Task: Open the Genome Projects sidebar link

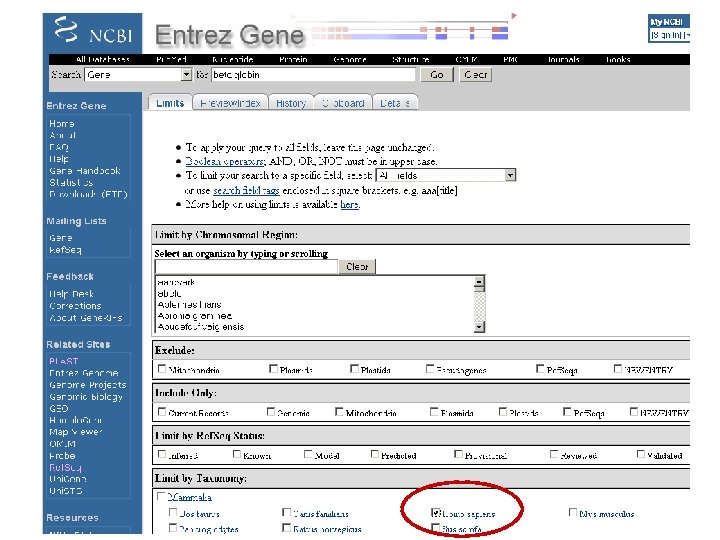Action: (x=88, y=385)
